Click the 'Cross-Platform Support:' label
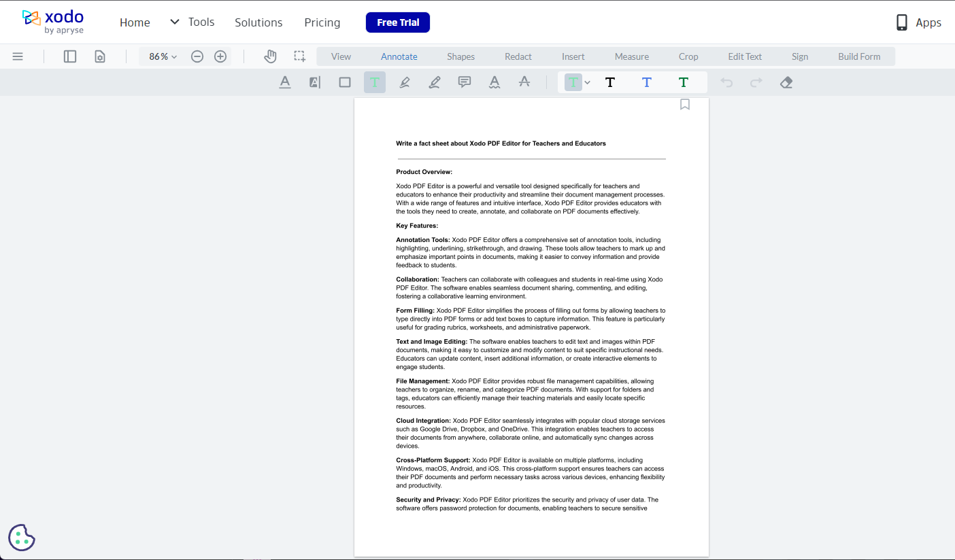This screenshot has height=560, width=955. [x=433, y=460]
